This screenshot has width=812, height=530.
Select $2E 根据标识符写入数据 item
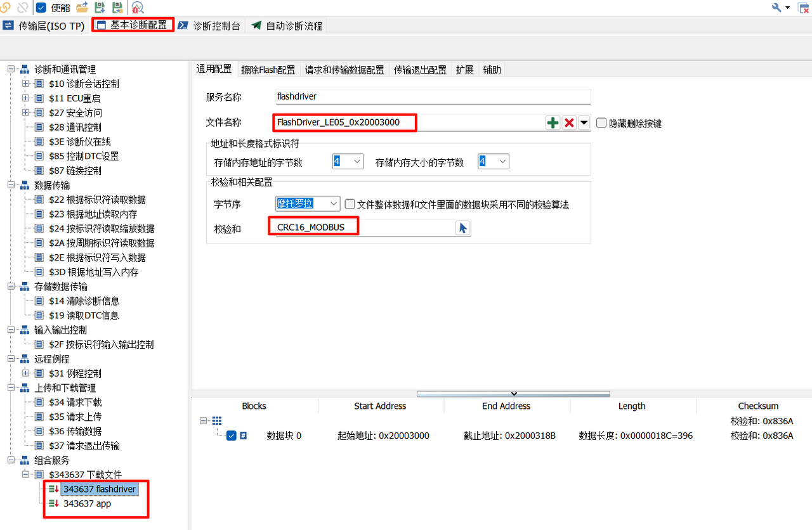coord(97,257)
